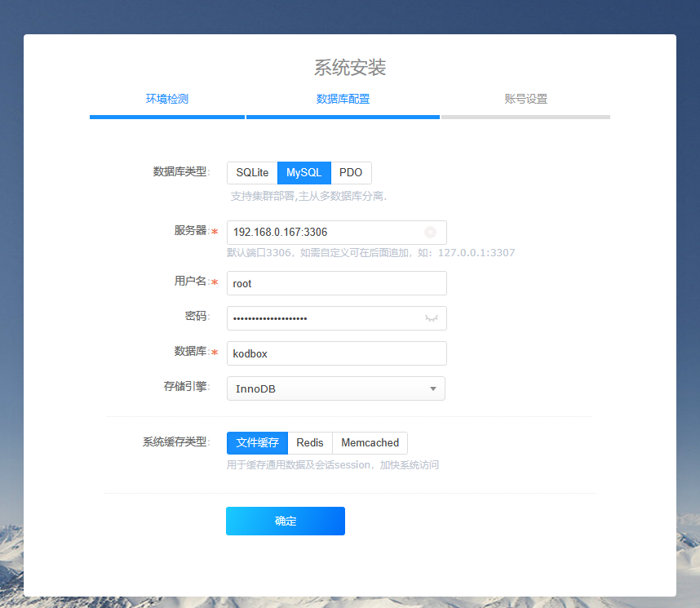Expand the InnoDB selector to change engine
Viewport: 700px width, 608px height.
coord(336,388)
